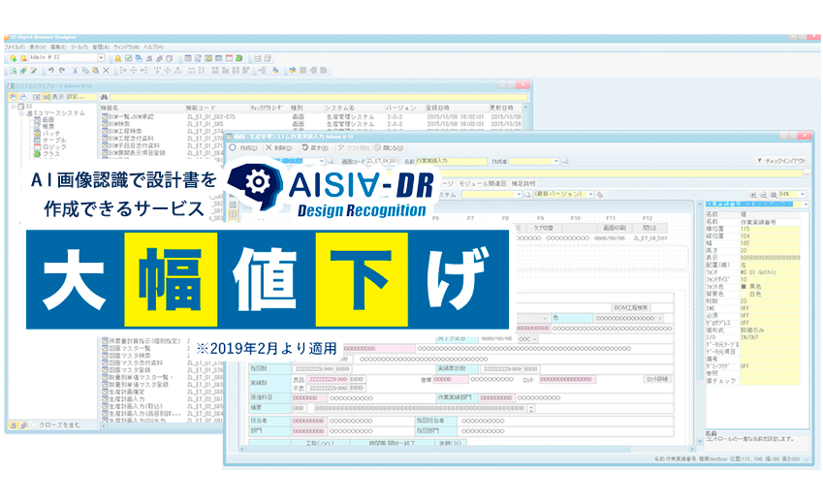Collapse the SI root tree node

12,107
